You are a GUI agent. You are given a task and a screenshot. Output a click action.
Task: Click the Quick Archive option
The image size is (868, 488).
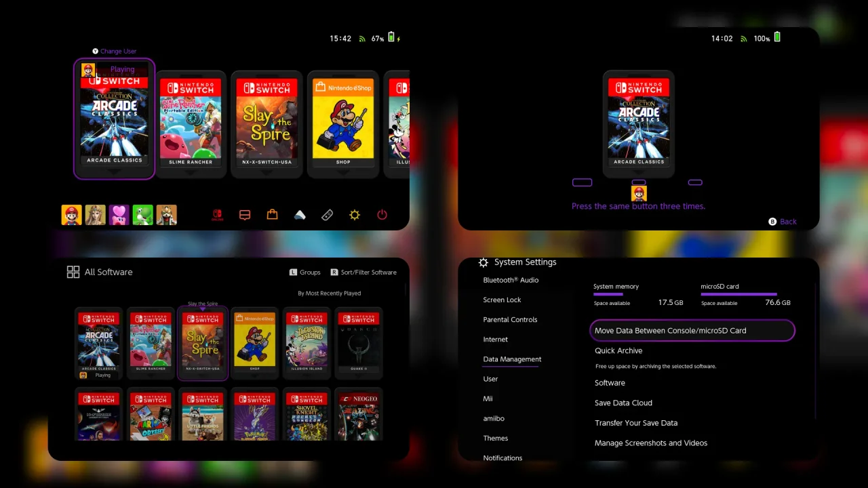tap(618, 350)
